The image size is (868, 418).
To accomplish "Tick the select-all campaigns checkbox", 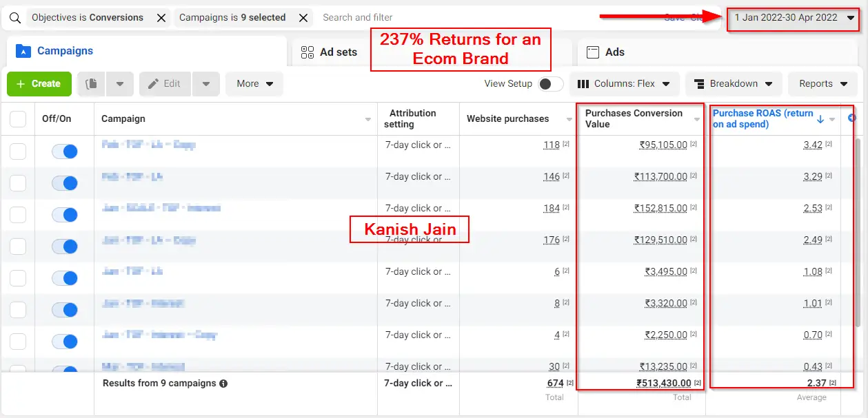I will tap(18, 119).
